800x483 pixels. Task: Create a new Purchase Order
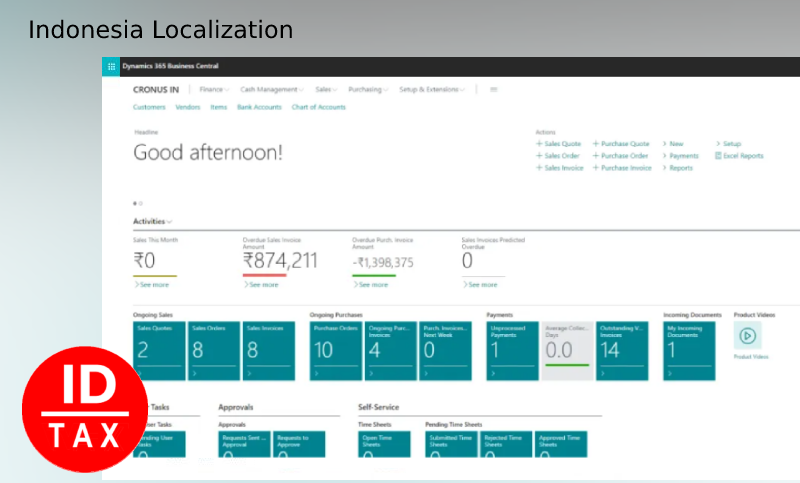point(620,156)
